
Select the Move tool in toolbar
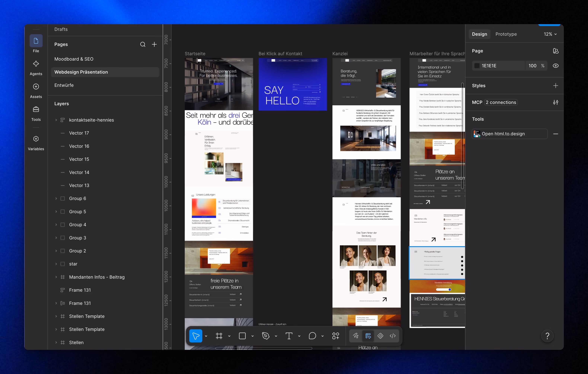(196, 336)
